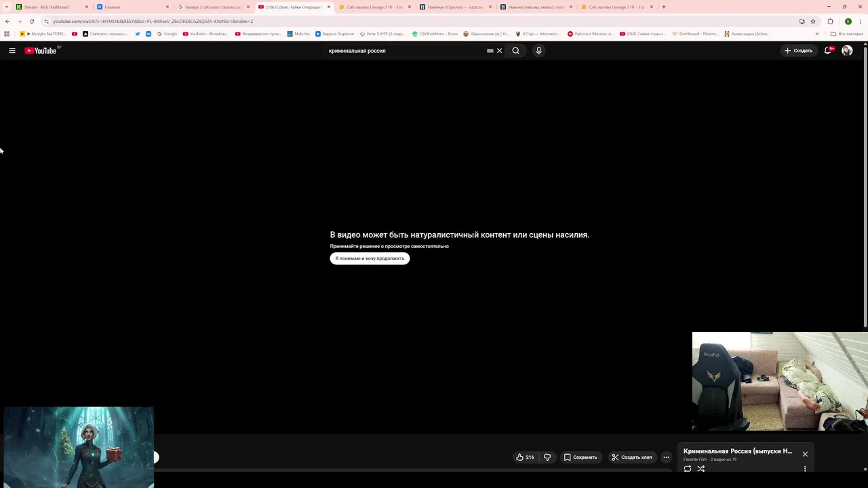Switch to the Hawkeye (Стрелок) tab

pyautogui.click(x=454, y=7)
